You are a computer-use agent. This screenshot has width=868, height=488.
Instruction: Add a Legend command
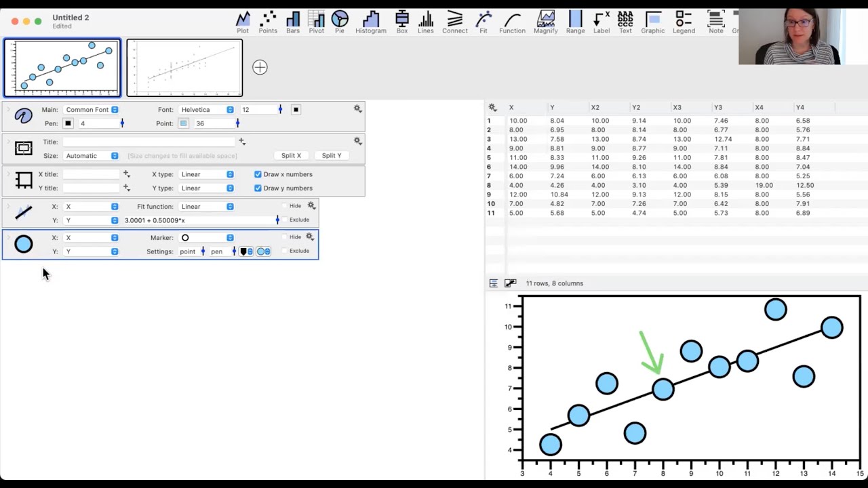pos(684,22)
